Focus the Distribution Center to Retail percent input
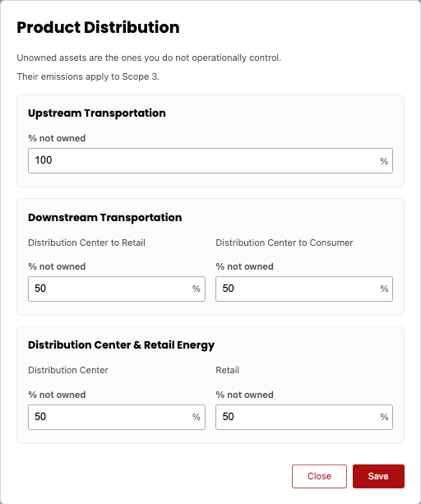This screenshot has height=504, width=421. click(x=117, y=289)
